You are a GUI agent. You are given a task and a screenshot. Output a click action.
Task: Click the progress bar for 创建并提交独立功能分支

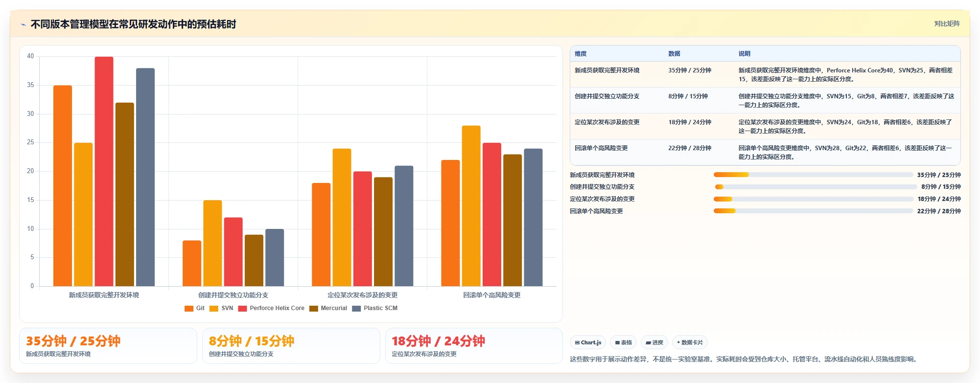coord(816,187)
